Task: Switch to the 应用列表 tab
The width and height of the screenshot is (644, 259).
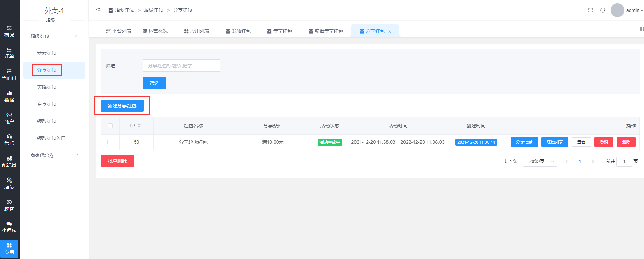Action: (197, 31)
